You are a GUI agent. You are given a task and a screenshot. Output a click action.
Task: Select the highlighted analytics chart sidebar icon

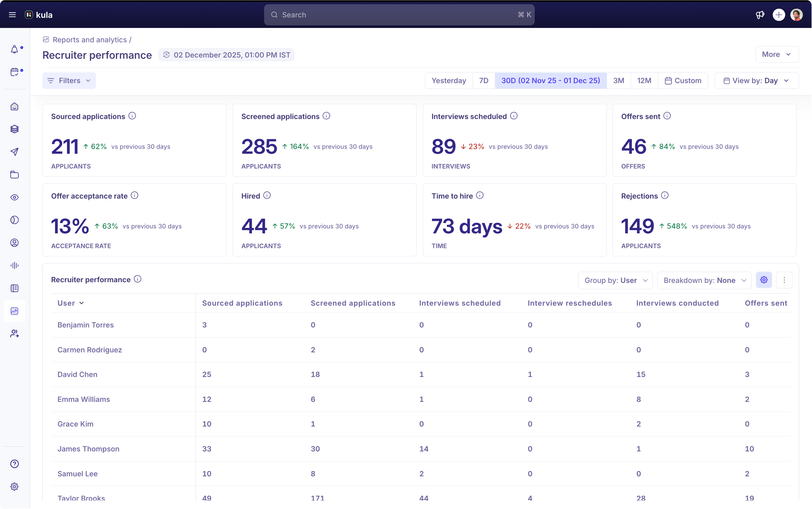tap(15, 311)
